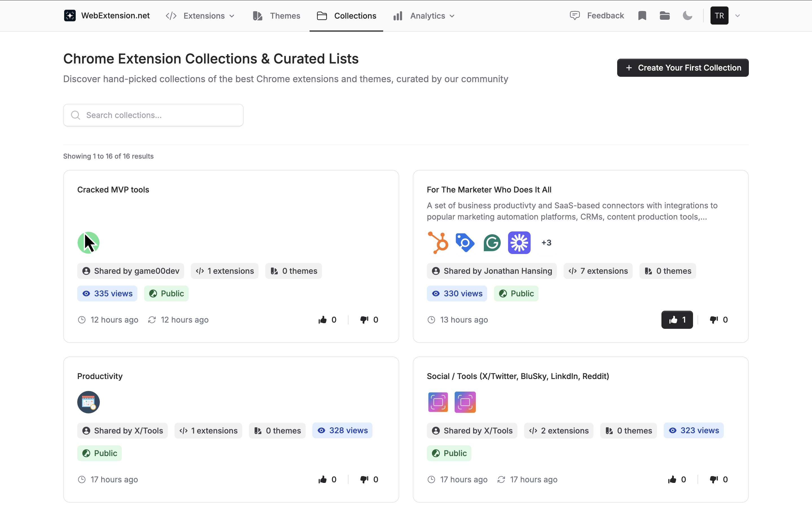The height and width of the screenshot is (508, 812).
Task: Toggle dark mode with the moon icon
Action: pos(687,16)
